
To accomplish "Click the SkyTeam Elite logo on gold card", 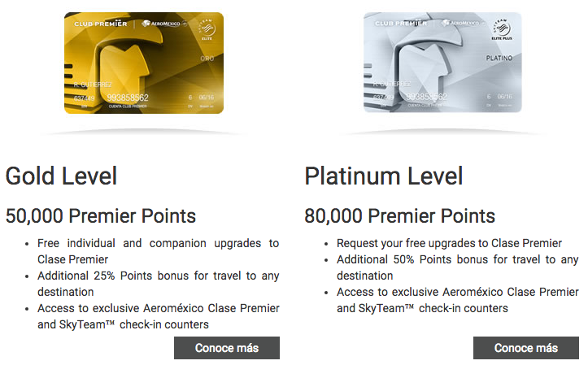I will click(207, 29).
